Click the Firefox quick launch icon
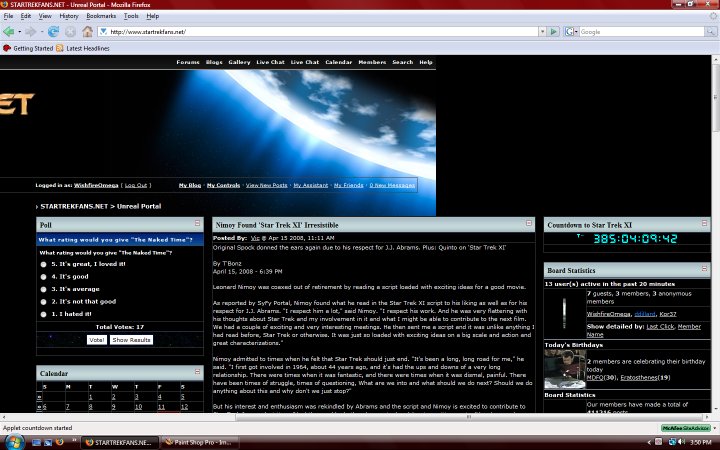Image resolution: width=720 pixels, height=450 pixels. 59,442
